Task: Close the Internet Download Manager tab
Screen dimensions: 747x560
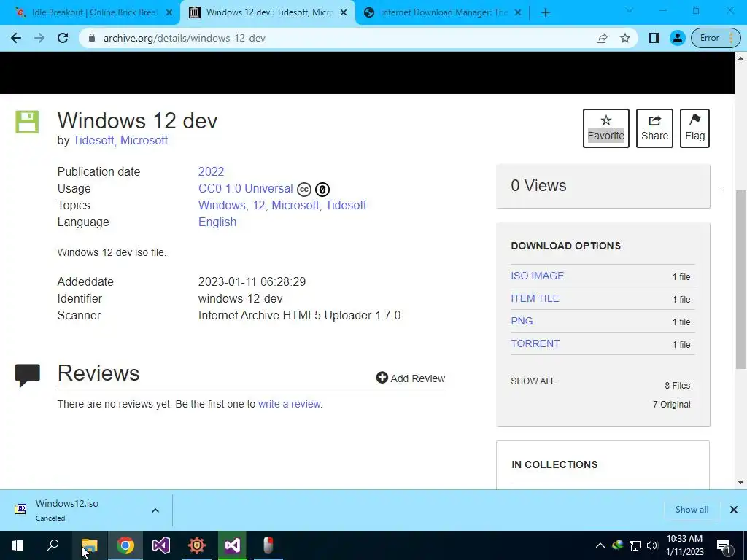Action: 519,13
